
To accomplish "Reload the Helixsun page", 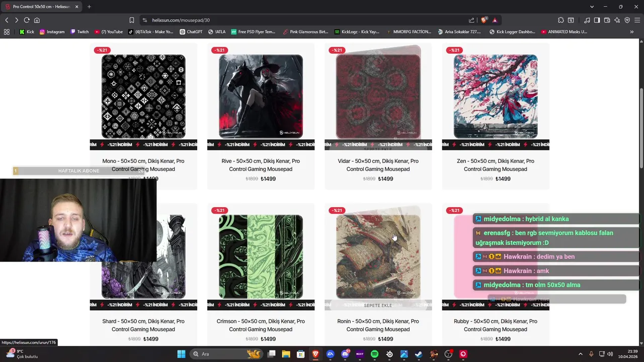I will pos(27,20).
